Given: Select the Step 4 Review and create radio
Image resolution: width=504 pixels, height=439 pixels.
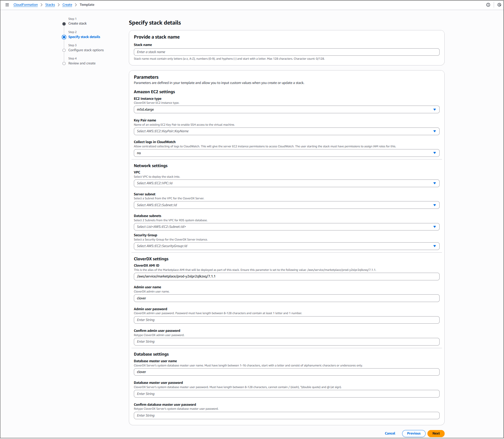Looking at the screenshot, I should [64, 63].
